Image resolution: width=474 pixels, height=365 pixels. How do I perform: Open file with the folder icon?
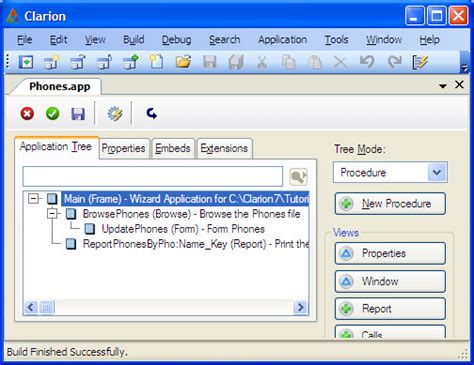coord(183,62)
